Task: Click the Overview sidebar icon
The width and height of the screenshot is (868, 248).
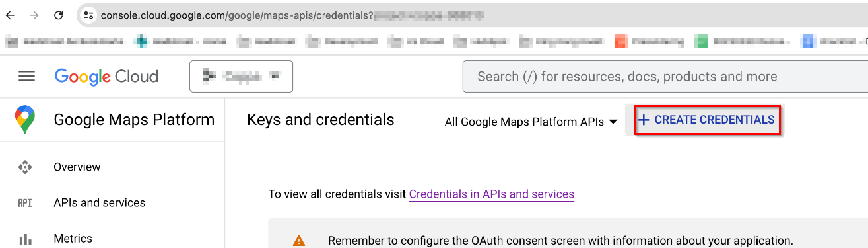Action: (x=25, y=167)
